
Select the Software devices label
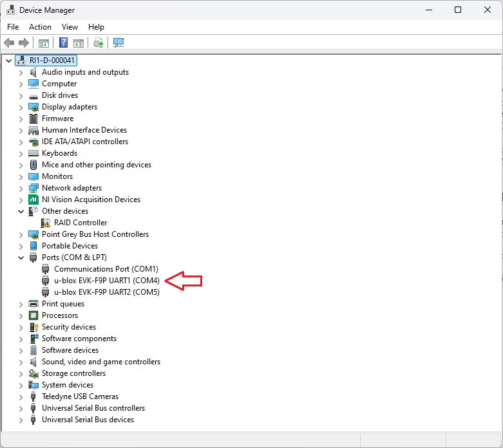pyautogui.click(x=70, y=350)
